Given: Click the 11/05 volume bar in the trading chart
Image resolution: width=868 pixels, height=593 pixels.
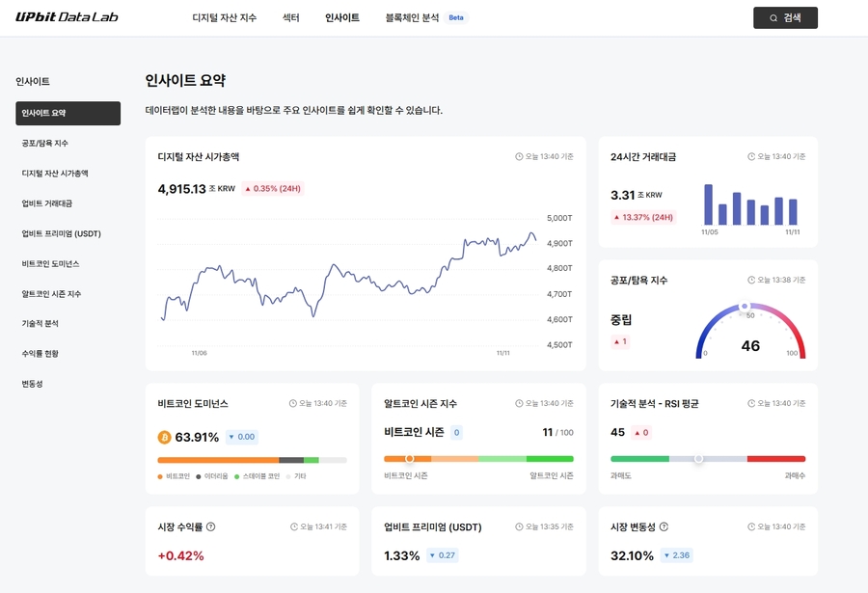Looking at the screenshot, I should (708, 207).
